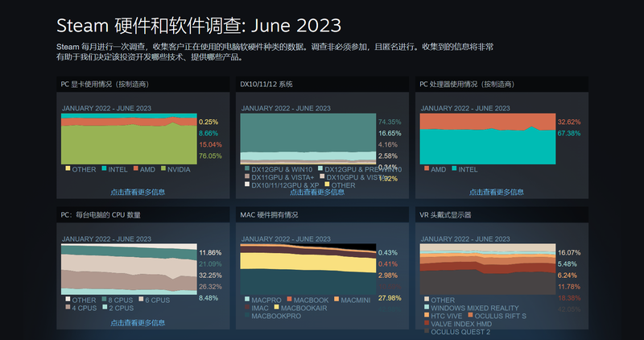This screenshot has width=644, height=340.
Task: Click the 'MAC 硬件拥有情况' panel header
Action: pyautogui.click(x=323, y=214)
